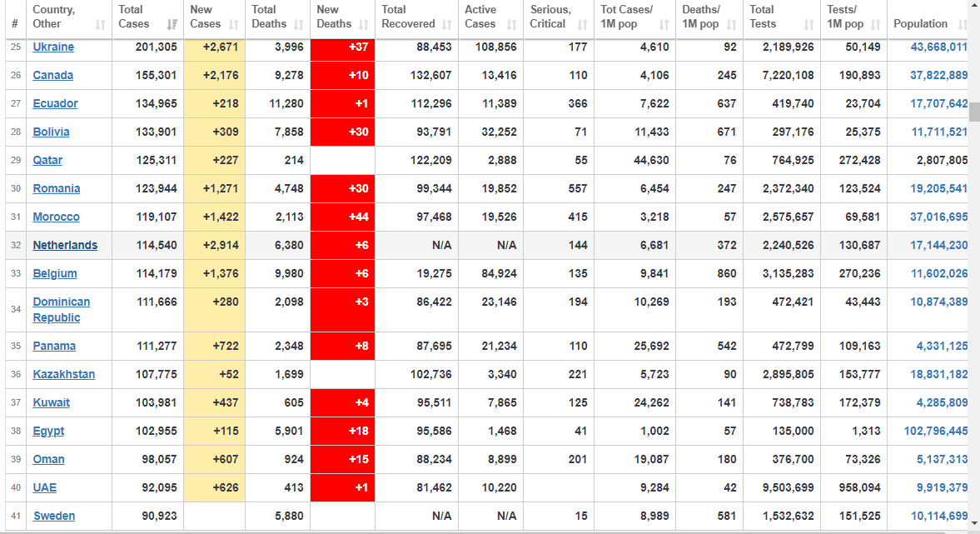This screenshot has width=980, height=534.
Task: Open the Dominican Republic country link
Action: [62, 310]
